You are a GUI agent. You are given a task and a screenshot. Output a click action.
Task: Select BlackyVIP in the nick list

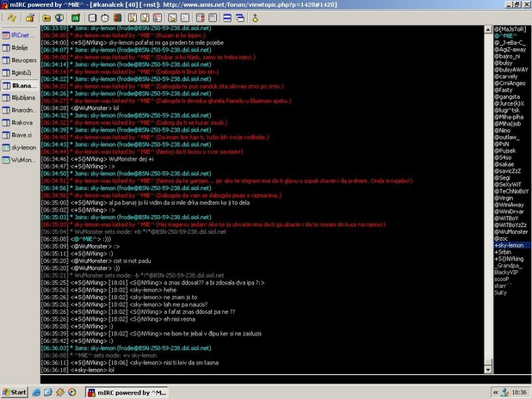[x=506, y=273]
